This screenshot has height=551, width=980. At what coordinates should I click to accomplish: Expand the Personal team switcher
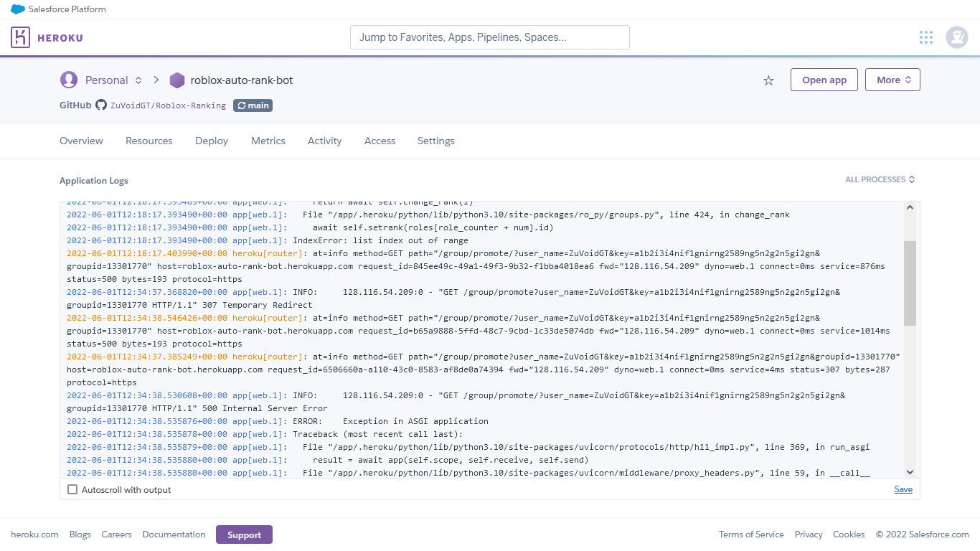click(x=138, y=80)
